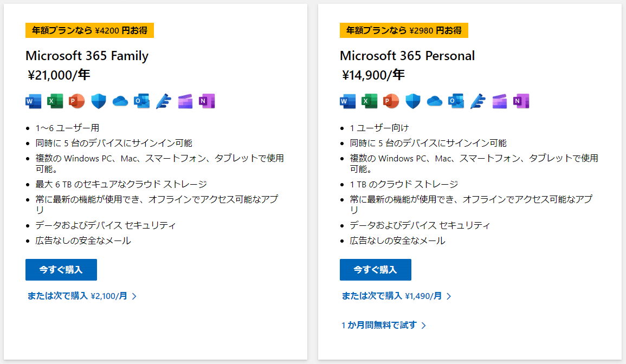Click the Microsoft 365 Personal plan heading
This screenshot has width=626, height=364.
coord(407,56)
